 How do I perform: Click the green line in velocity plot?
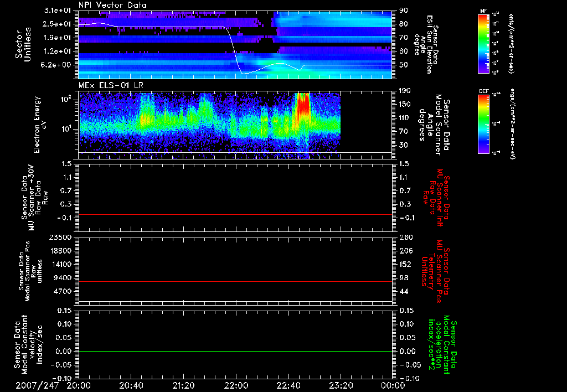click(x=235, y=351)
